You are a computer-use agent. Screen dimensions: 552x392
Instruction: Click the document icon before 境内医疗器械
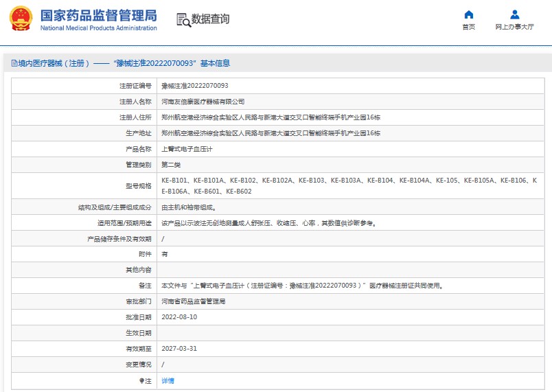[x=14, y=63]
